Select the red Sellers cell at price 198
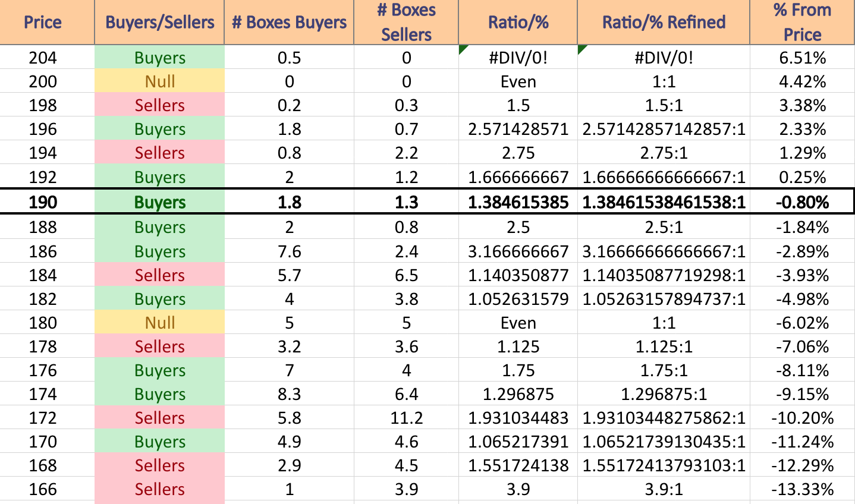 pyautogui.click(x=159, y=105)
